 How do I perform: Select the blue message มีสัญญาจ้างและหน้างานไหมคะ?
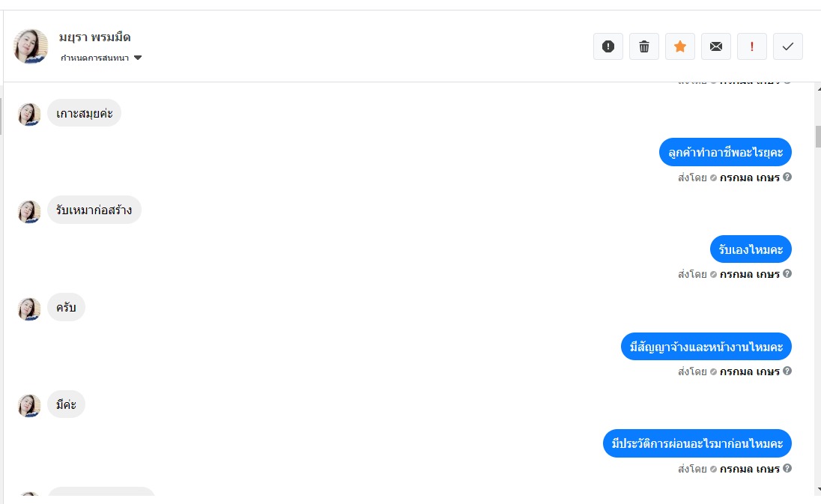[x=706, y=347]
